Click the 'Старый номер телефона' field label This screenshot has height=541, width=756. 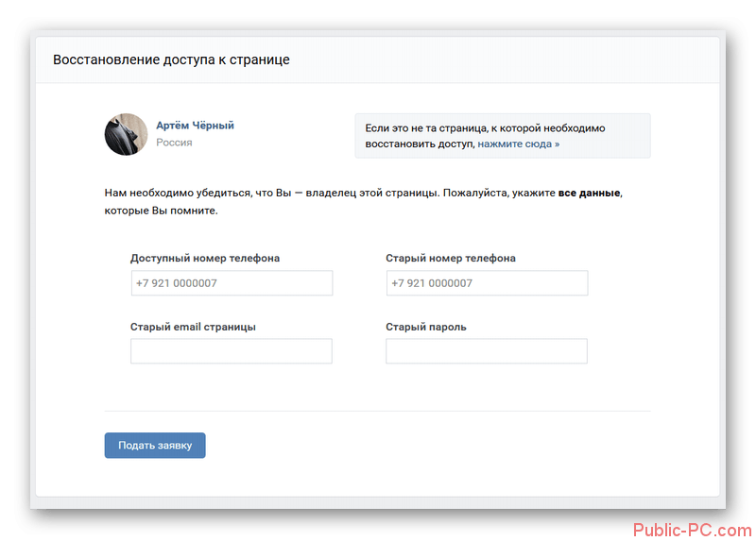tap(451, 258)
